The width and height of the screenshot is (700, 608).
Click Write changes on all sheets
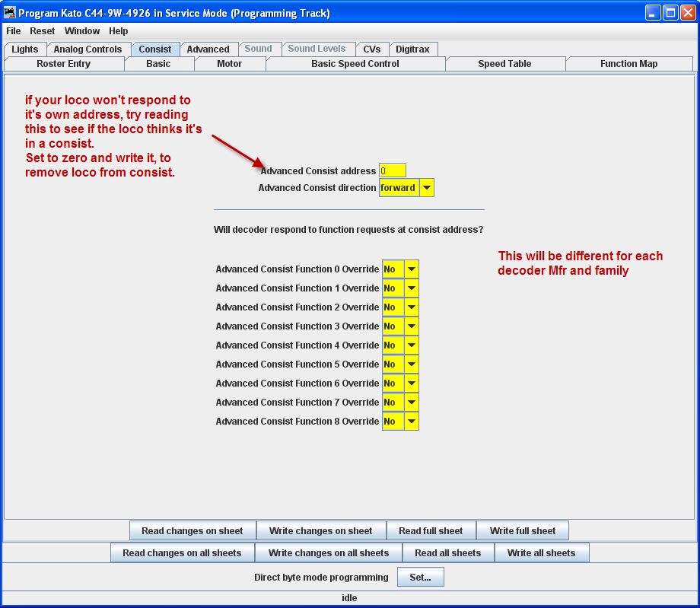(329, 553)
